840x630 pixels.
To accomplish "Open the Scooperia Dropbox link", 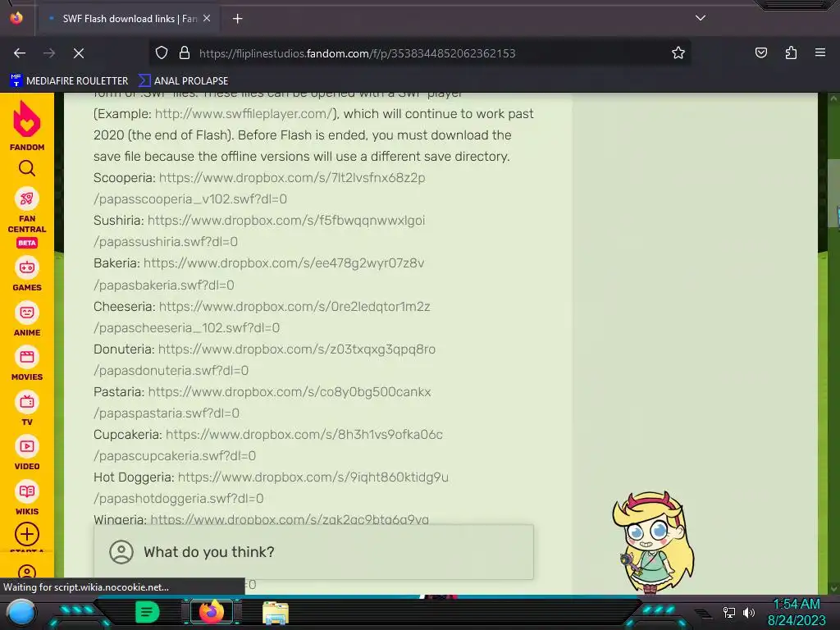I will (292, 177).
